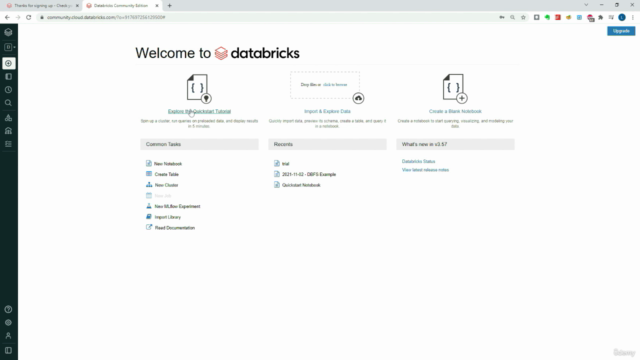This screenshot has width=640, height=360.
Task: Select New MLflow Experiment task
Action: pos(178,207)
